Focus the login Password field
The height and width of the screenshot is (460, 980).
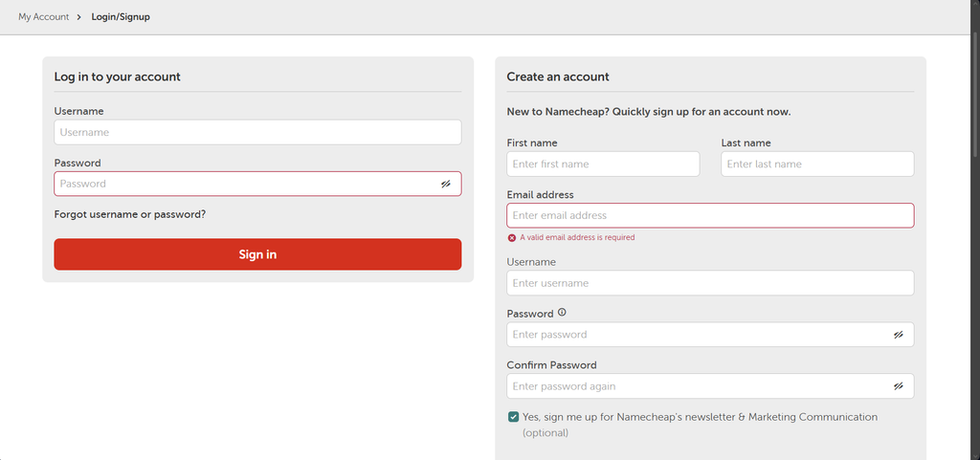(257, 185)
